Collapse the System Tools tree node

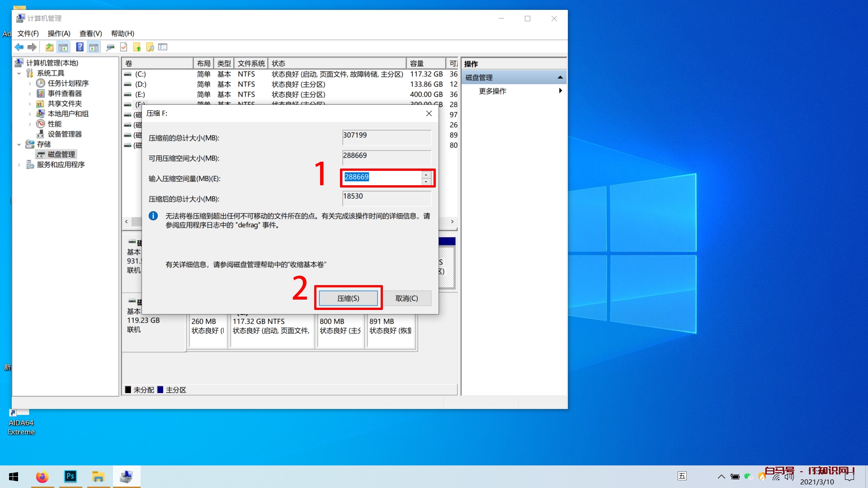click(19, 73)
